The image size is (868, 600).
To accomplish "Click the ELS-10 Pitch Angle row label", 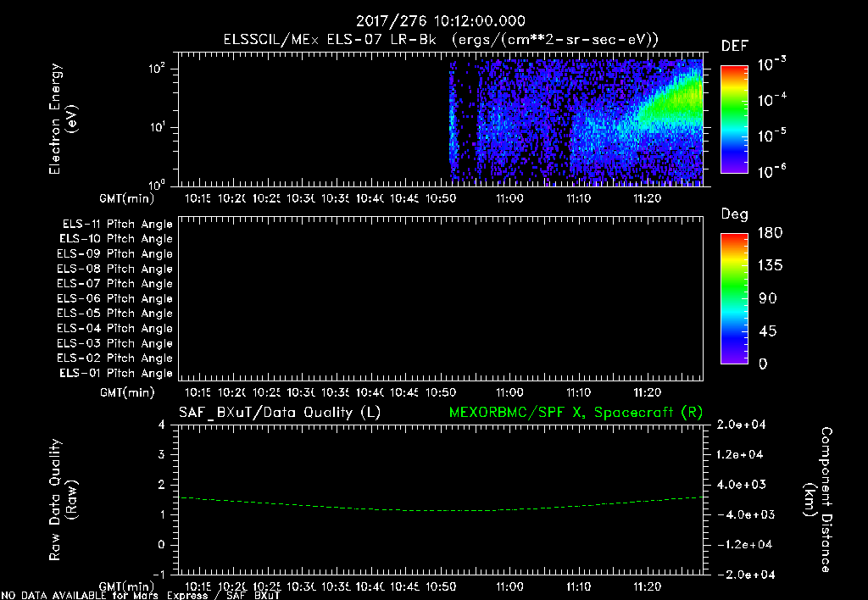I will [116, 239].
